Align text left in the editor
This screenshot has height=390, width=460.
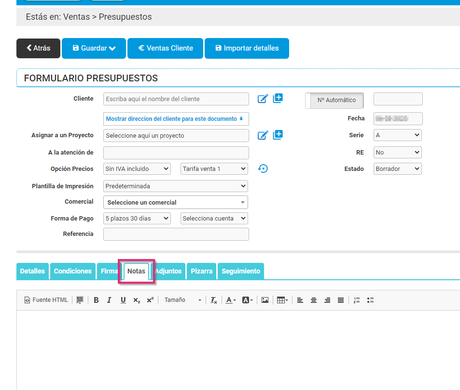[x=300, y=300]
